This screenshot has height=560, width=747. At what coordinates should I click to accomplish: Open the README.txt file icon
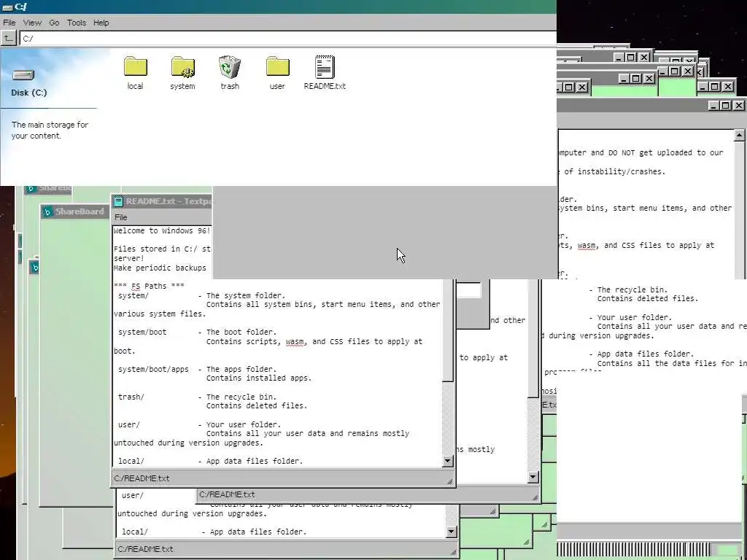click(x=325, y=73)
